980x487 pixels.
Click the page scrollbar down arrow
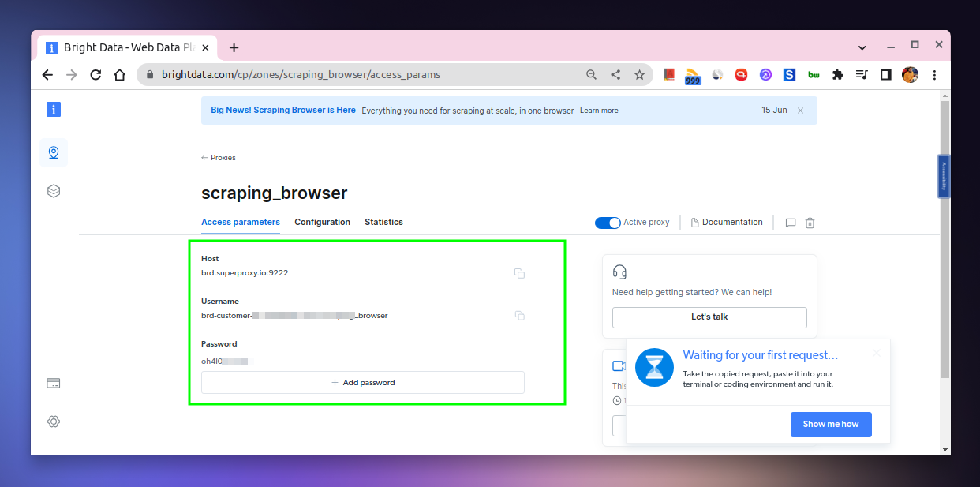click(x=945, y=449)
